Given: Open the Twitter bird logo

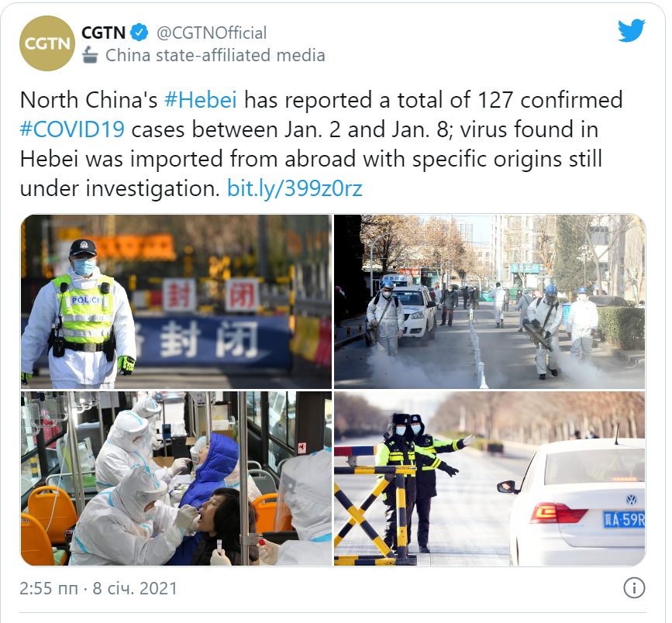Looking at the screenshot, I should point(631,30).
